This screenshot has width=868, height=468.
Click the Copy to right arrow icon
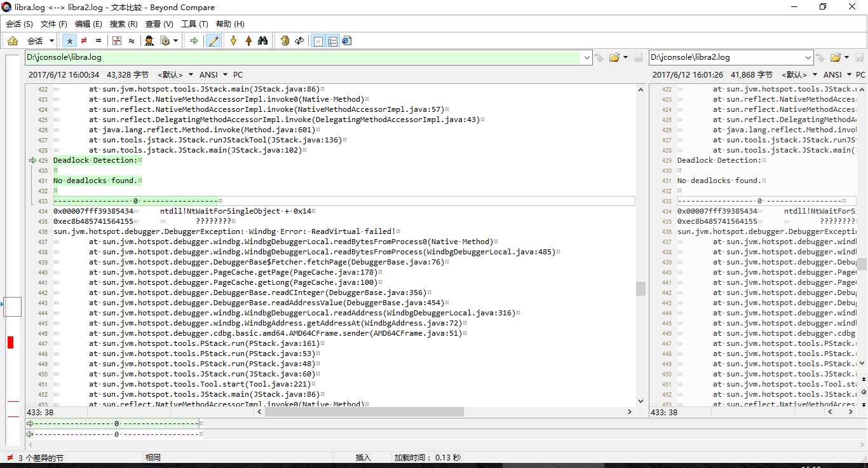(x=194, y=41)
